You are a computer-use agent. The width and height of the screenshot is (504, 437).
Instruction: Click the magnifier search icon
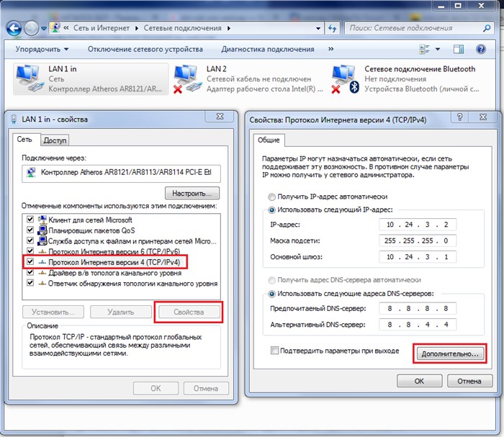tap(487, 28)
